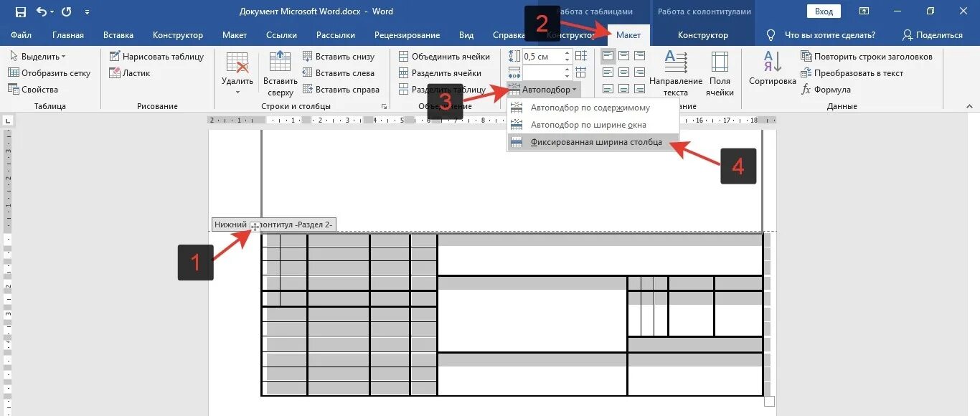Open the Конструктор tab under Работа с колонтитулами

(x=703, y=35)
